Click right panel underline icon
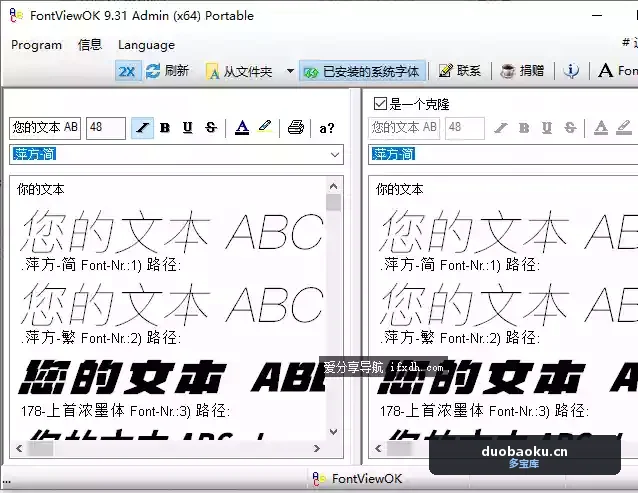Screen dimensions: 638x493 [x=547, y=128]
